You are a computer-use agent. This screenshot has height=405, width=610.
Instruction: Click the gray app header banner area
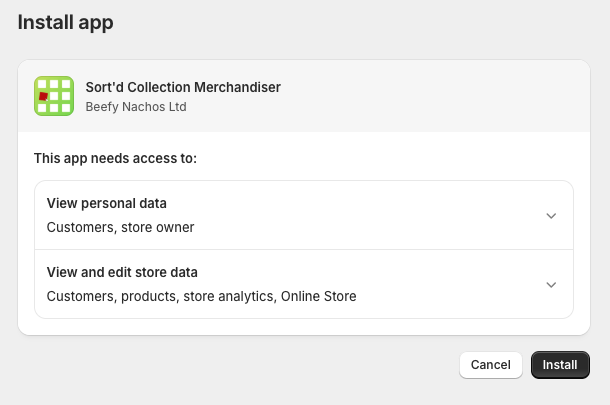click(x=400, y=96)
